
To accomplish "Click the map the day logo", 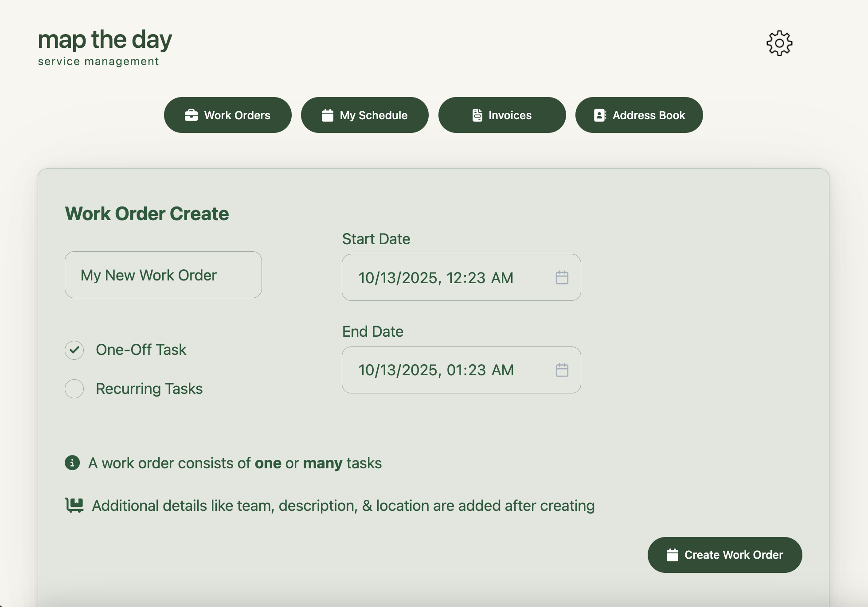I will tap(105, 40).
